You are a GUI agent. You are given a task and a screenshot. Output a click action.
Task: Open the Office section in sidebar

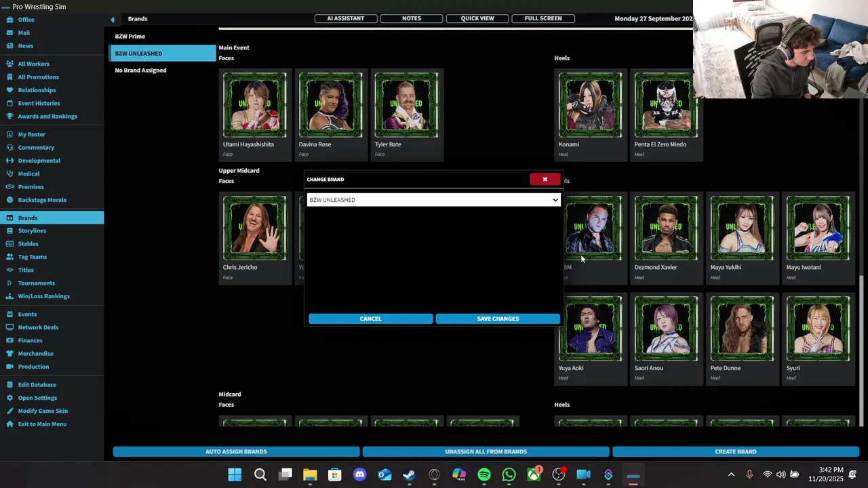pos(26,20)
